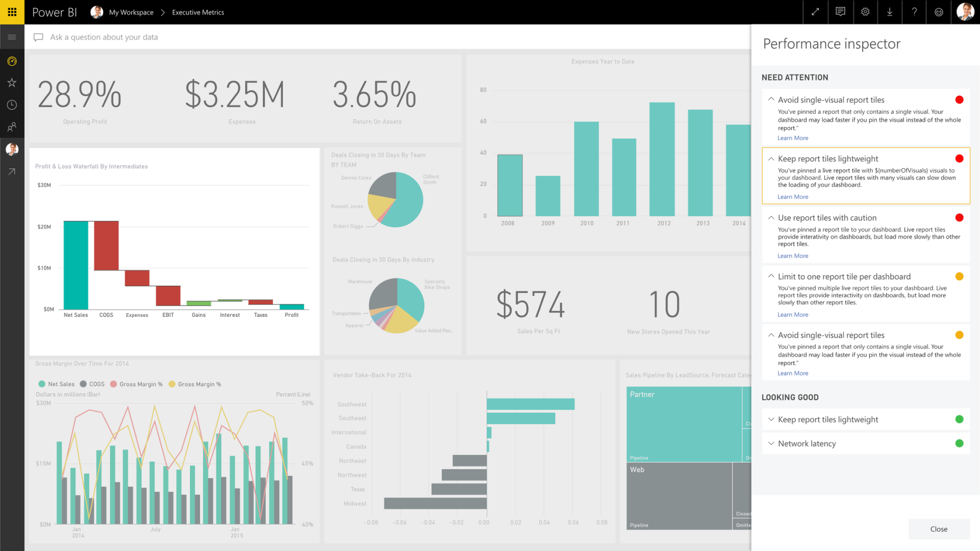Click the download arrow icon

pos(890,12)
